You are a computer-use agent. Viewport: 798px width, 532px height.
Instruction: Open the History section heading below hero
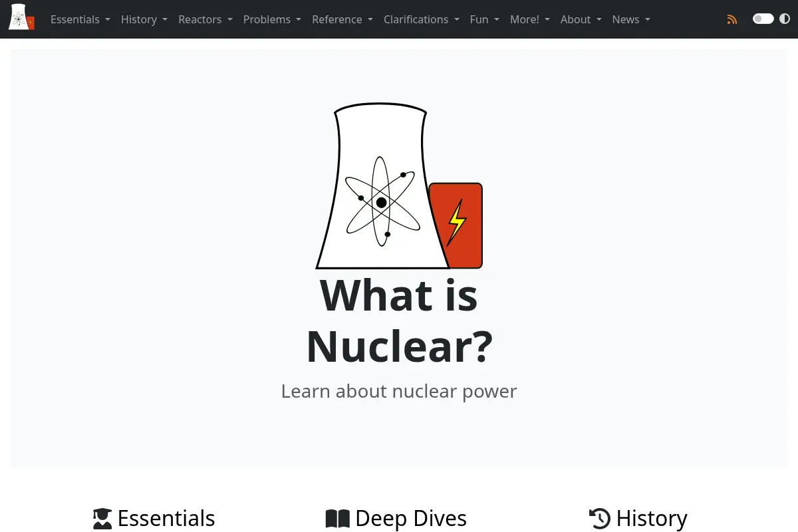tap(652, 519)
